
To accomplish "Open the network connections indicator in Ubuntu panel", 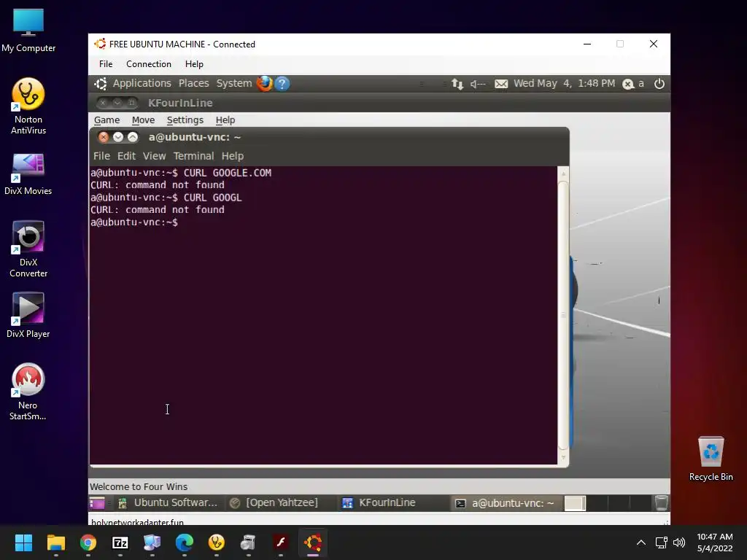I will pyautogui.click(x=457, y=84).
